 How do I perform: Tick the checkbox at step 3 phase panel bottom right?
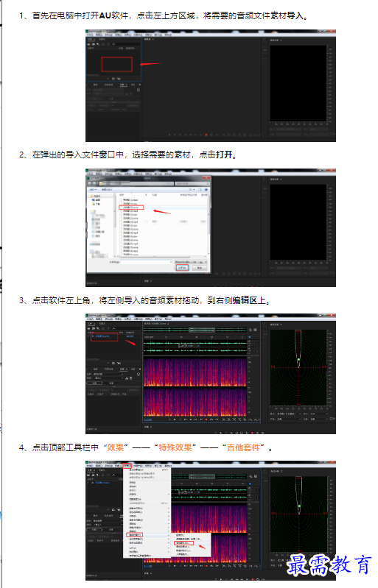pos(332,419)
